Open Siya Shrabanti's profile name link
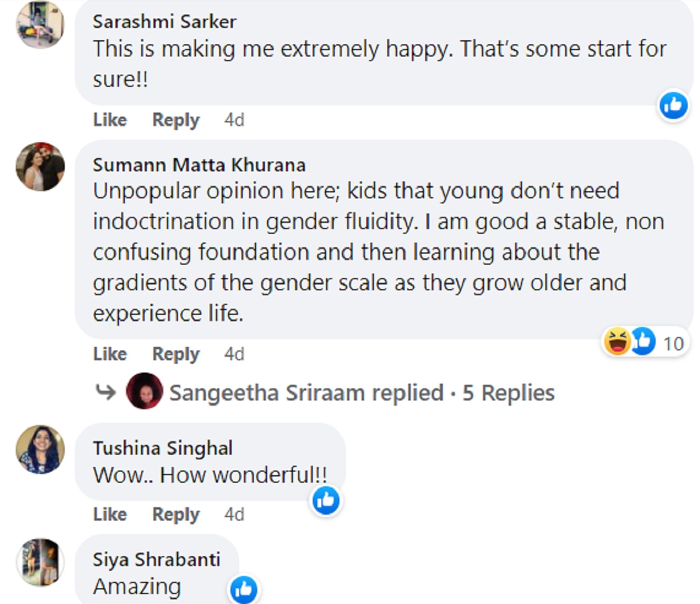This screenshot has height=604, width=700. (x=156, y=560)
